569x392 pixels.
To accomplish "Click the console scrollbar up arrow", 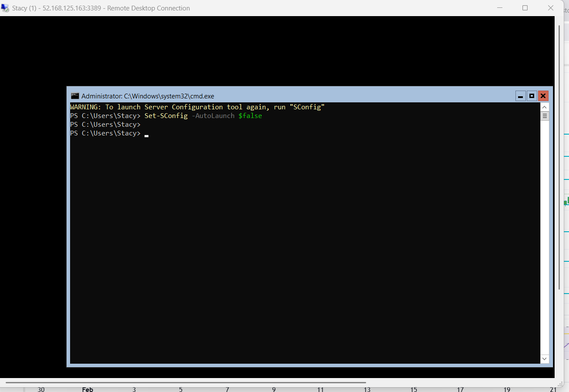I will 545,107.
